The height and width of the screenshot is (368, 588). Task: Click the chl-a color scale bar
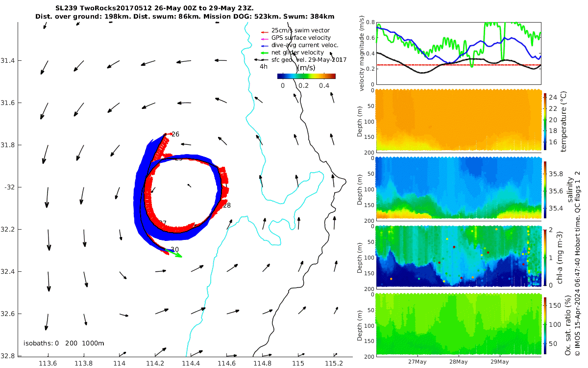[x=545, y=258]
